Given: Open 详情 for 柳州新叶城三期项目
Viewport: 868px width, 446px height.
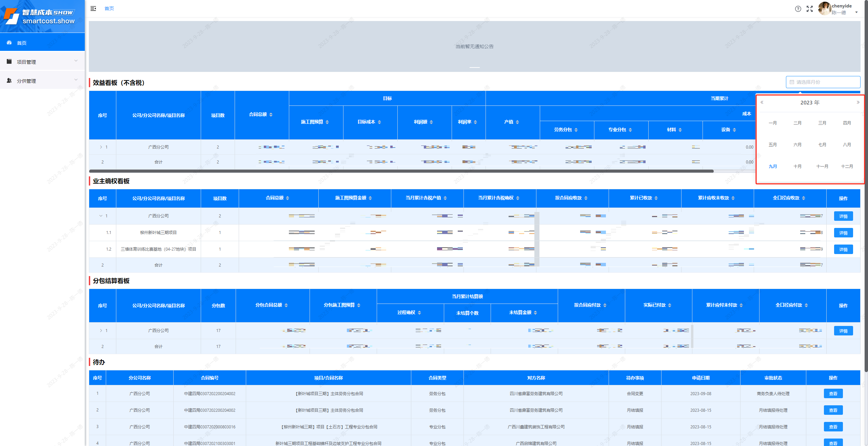Looking at the screenshot, I should tap(843, 233).
